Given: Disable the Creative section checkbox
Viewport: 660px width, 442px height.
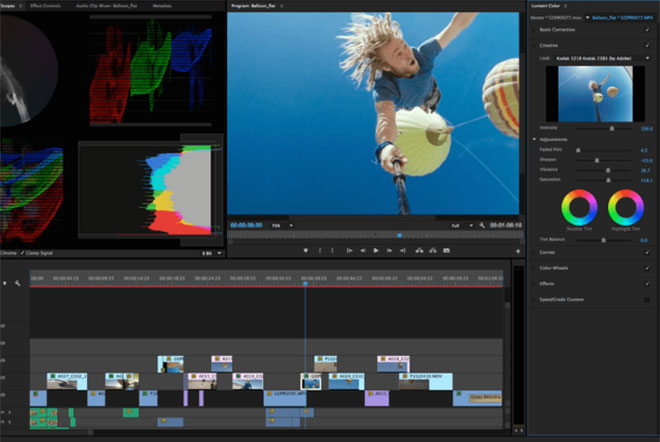Looking at the screenshot, I should 647,45.
